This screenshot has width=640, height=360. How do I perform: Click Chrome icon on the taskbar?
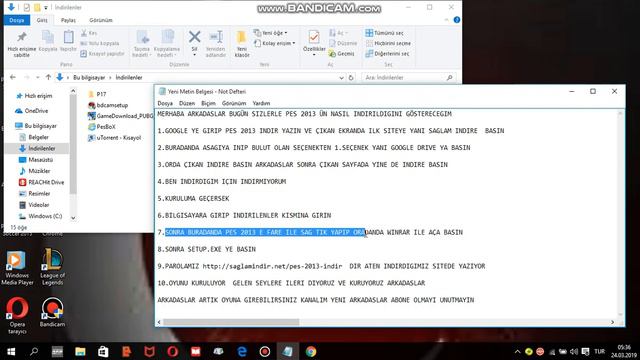click(311, 351)
